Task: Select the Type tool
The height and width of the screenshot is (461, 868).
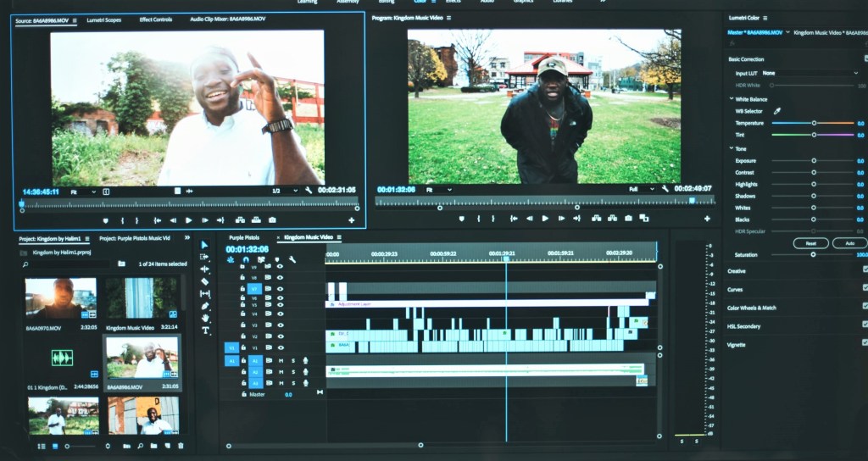Action: (204, 330)
